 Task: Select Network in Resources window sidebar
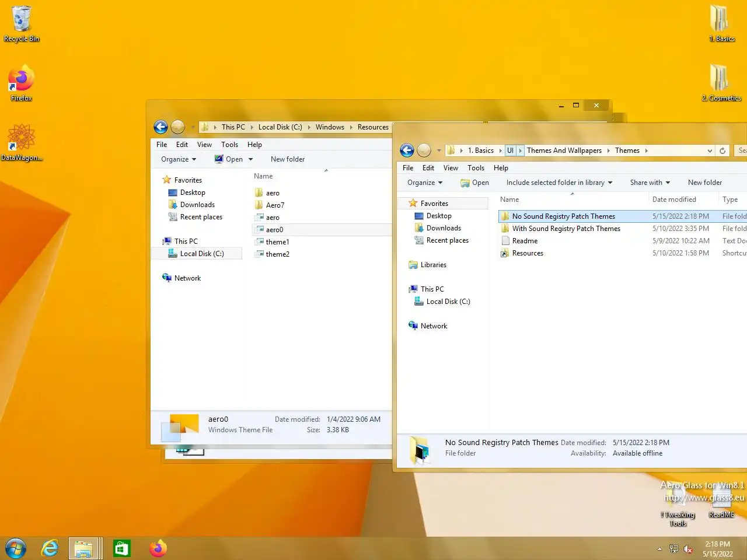tap(187, 278)
